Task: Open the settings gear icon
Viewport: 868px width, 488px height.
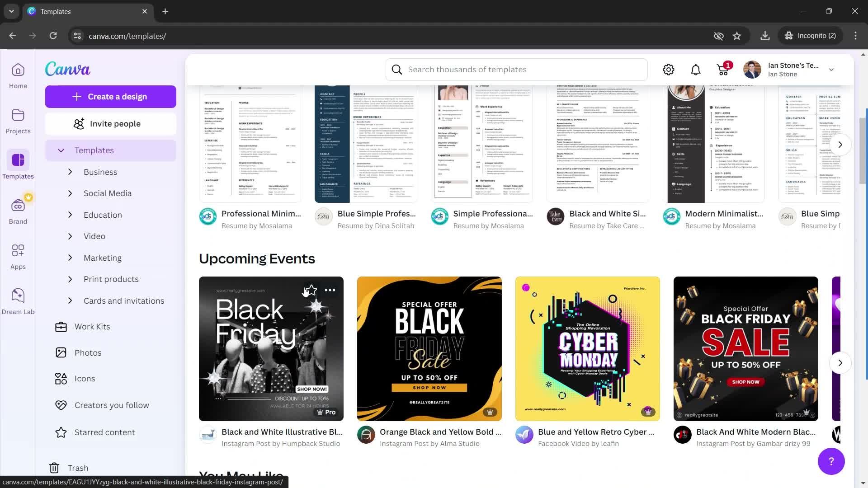Action: (668, 70)
